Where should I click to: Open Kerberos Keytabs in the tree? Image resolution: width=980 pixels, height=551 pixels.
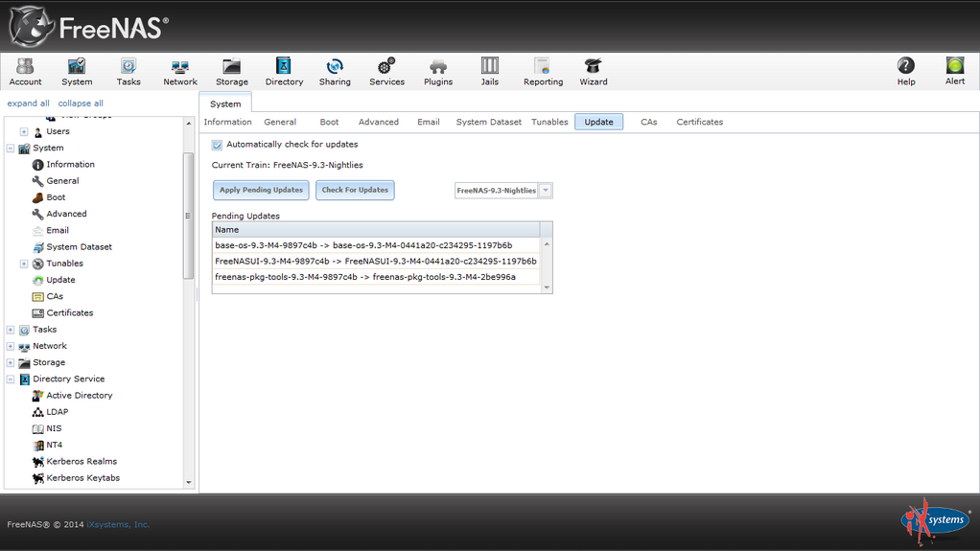coord(76,478)
